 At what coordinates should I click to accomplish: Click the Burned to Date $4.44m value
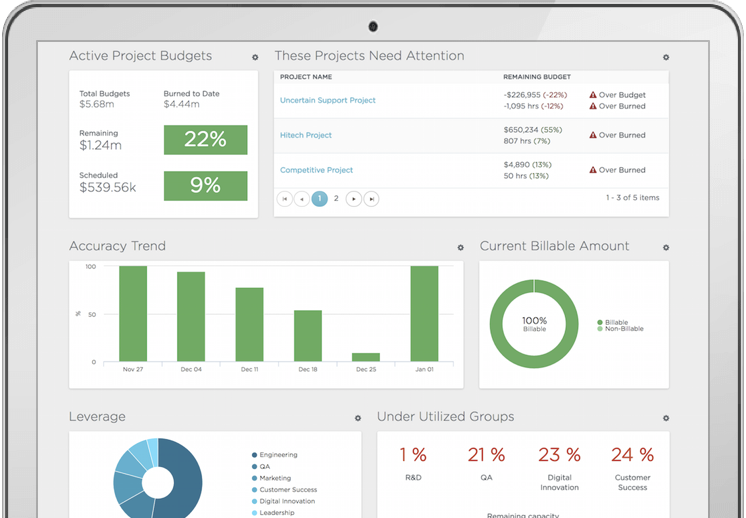click(x=181, y=104)
